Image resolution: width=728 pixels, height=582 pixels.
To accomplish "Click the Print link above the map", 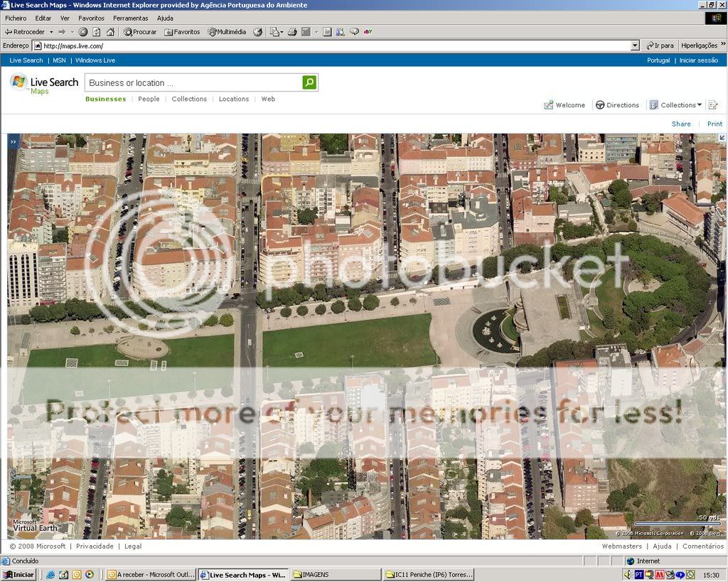I will 715,124.
